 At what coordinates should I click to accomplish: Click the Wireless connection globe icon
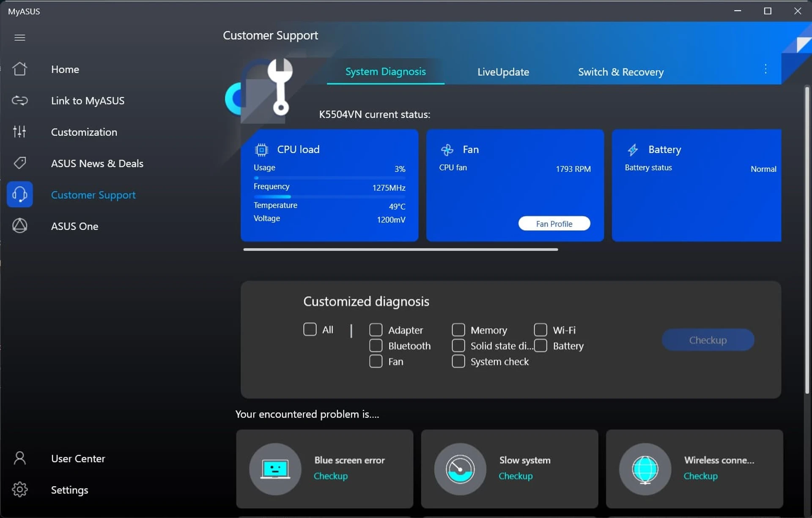645,469
